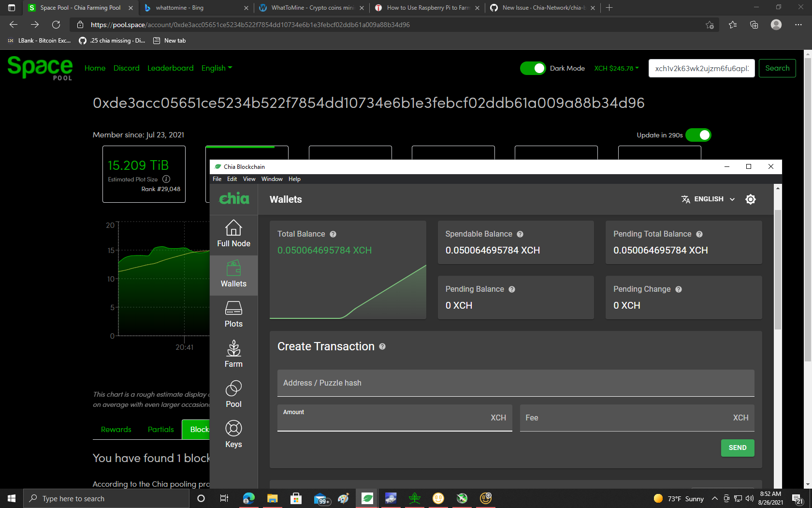This screenshot has width=812, height=508.
Task: Click the Estimated Plot Size info icon
Action: click(x=166, y=179)
